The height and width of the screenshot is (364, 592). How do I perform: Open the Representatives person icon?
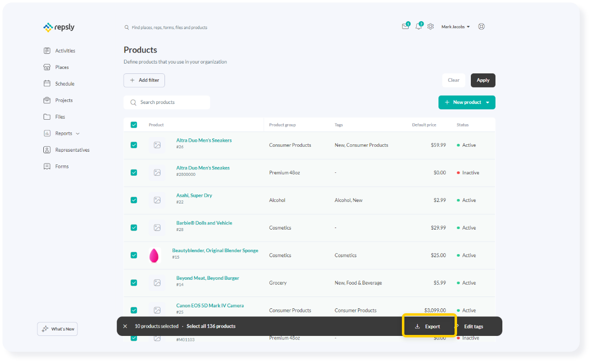click(x=47, y=150)
